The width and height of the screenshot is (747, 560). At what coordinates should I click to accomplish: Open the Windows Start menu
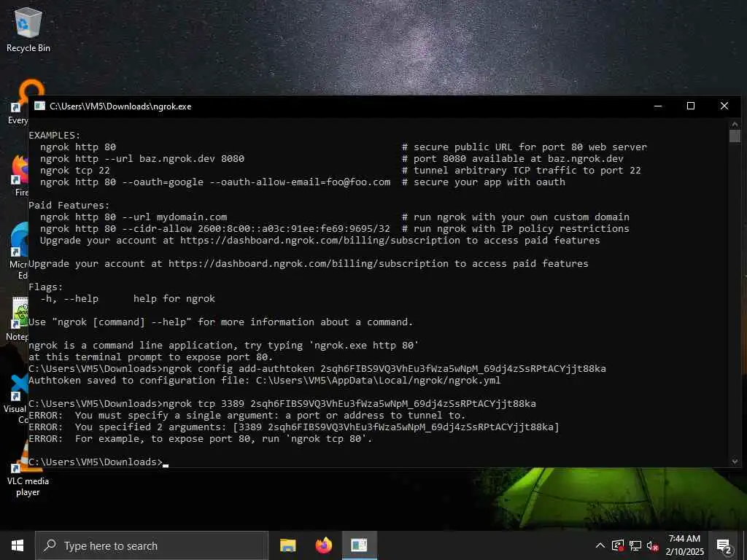point(18,545)
